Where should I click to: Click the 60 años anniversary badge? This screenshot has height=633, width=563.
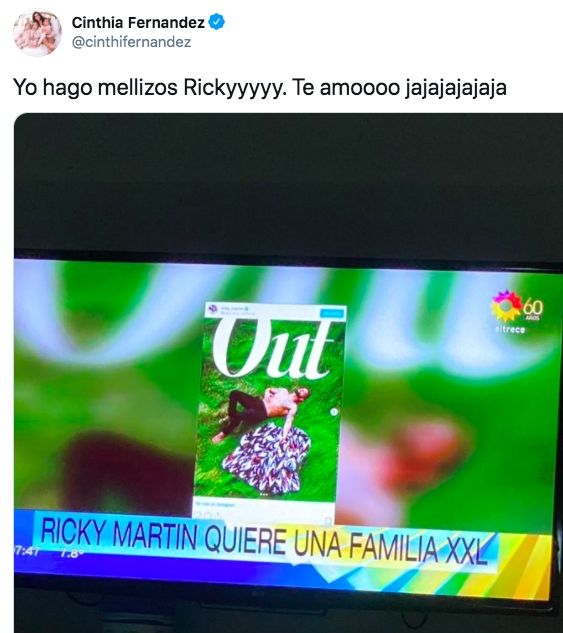pos(534,310)
